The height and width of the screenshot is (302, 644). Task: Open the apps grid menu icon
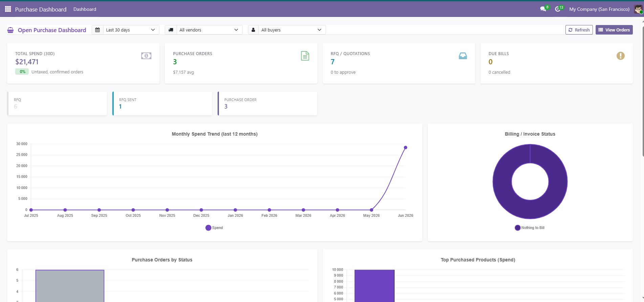8,9
